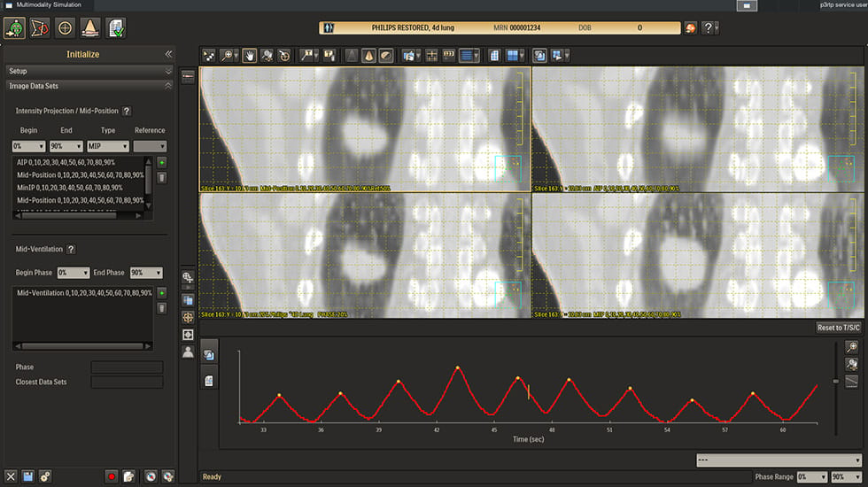
Task: Open the Reference dropdown
Action: coord(150,146)
